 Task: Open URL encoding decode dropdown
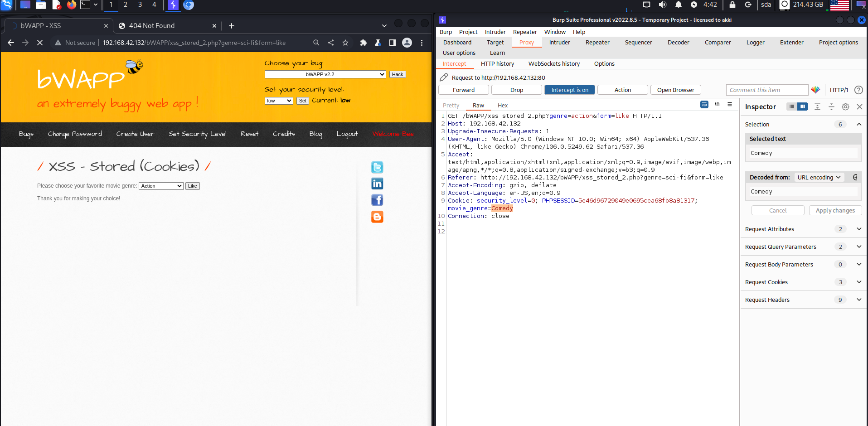point(819,177)
